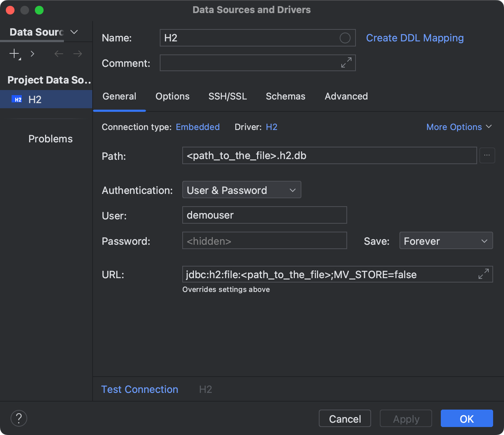Browse for a database file using the ellipsis button
The image size is (504, 435).
487,155
